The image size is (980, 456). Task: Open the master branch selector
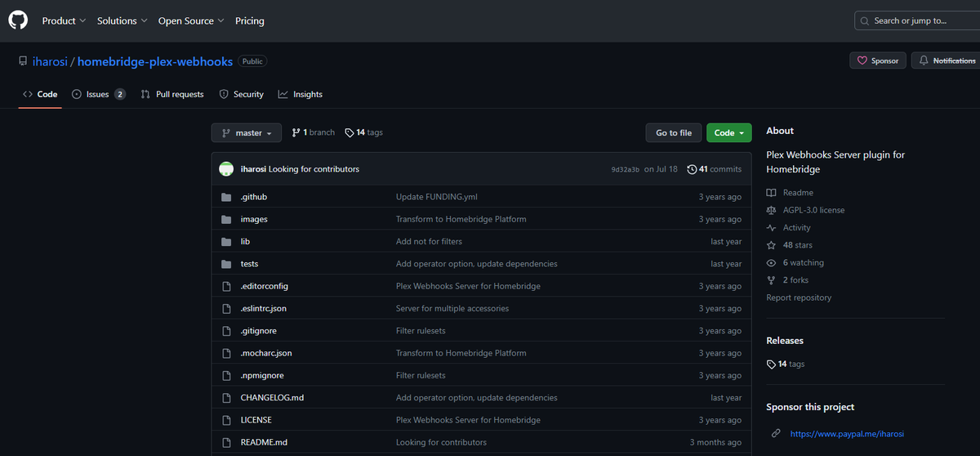246,132
